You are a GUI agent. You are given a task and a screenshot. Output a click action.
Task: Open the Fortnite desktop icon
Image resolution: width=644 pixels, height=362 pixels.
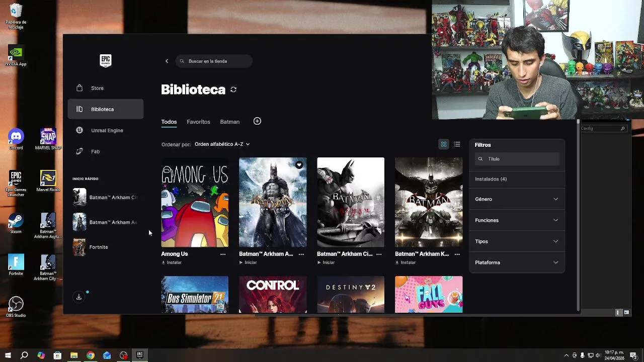(x=16, y=265)
